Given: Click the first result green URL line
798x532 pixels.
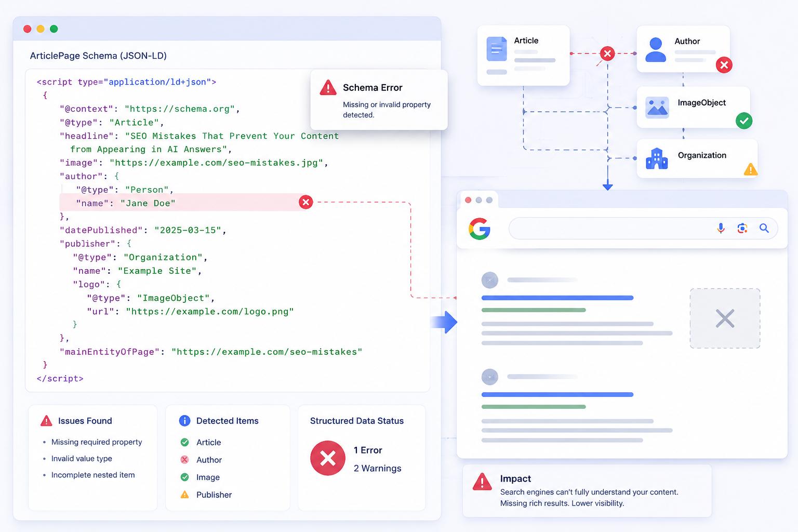Looking at the screenshot, I should [534, 310].
